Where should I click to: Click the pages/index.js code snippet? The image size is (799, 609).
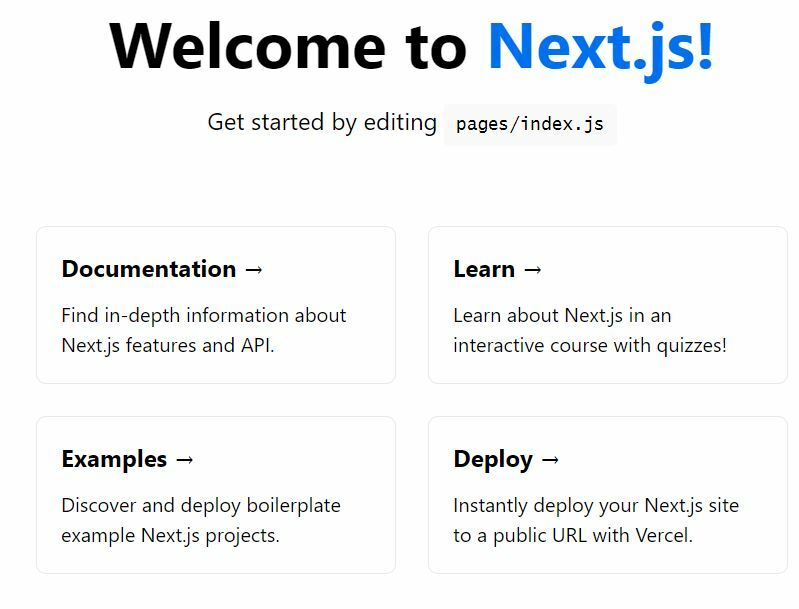(x=530, y=124)
